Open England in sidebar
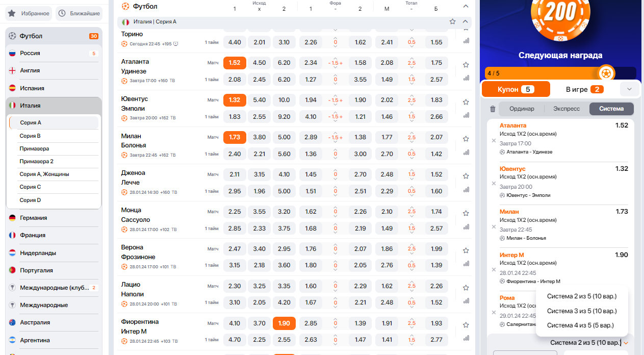 click(x=54, y=70)
